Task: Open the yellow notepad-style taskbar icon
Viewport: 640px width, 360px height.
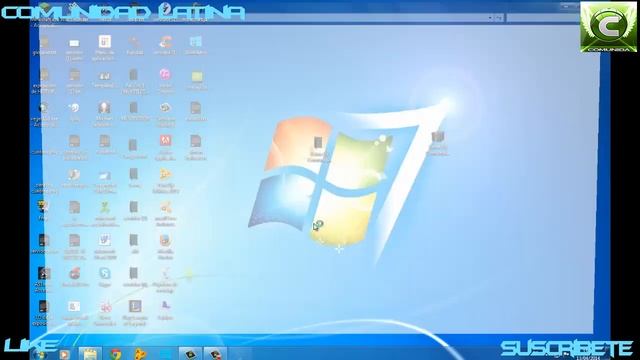Action: tap(90, 354)
